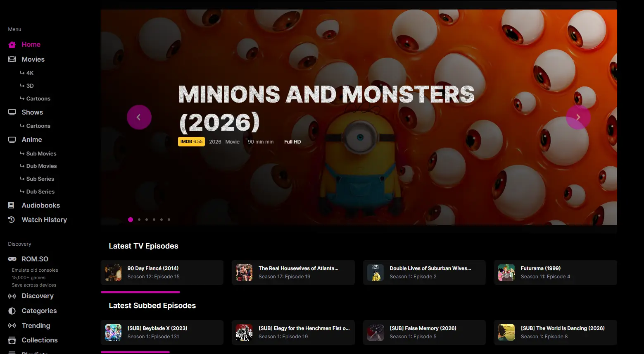This screenshot has height=354, width=644.
Task: Click the Trending signal icon
Action: (x=12, y=326)
